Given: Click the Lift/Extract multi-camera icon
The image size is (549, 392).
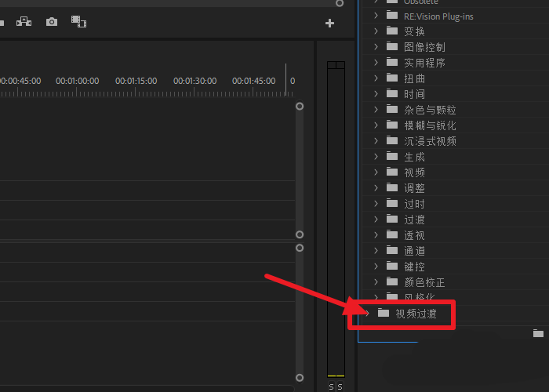Looking at the screenshot, I should (x=24, y=22).
